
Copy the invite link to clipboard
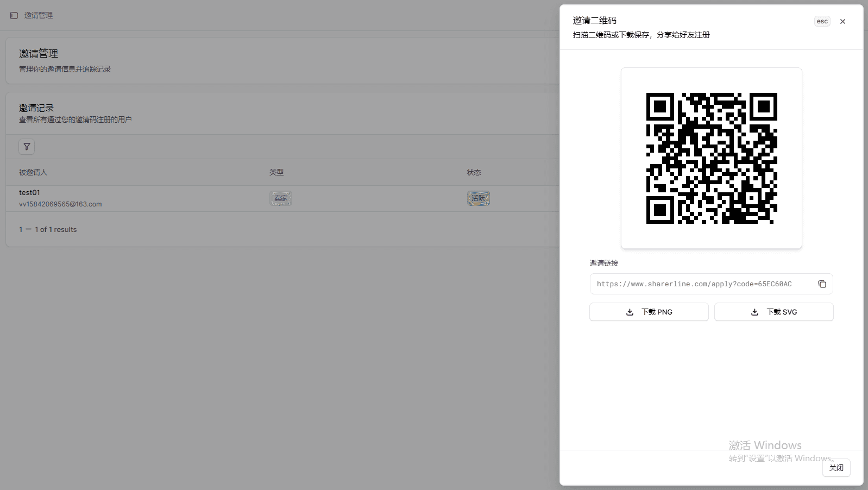click(x=822, y=284)
